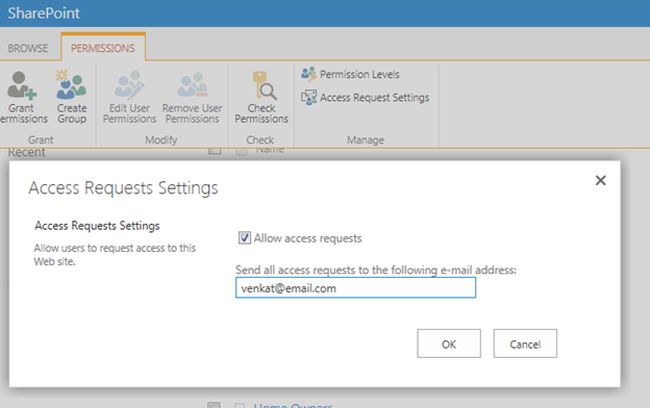This screenshot has width=650, height=408.
Task: Click the Grant Permissions icon
Action: (20, 85)
